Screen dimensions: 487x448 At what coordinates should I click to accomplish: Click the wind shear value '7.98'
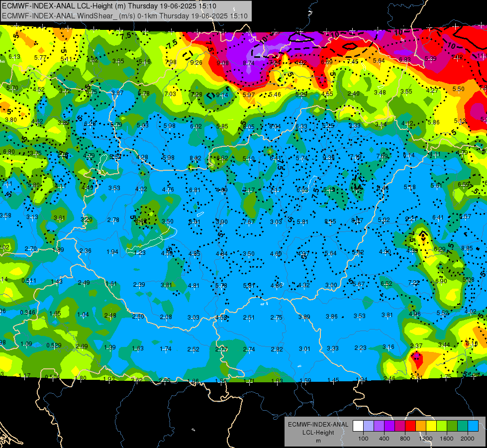click(x=171, y=62)
